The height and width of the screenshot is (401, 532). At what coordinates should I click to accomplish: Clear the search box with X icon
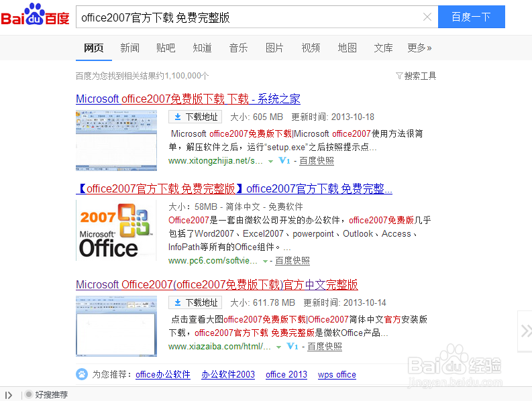(427, 17)
